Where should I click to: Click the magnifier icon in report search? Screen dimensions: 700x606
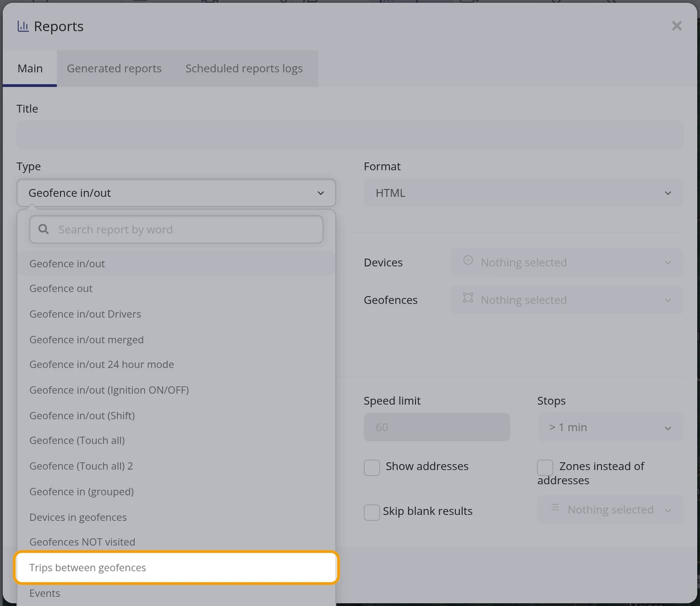[43, 229]
